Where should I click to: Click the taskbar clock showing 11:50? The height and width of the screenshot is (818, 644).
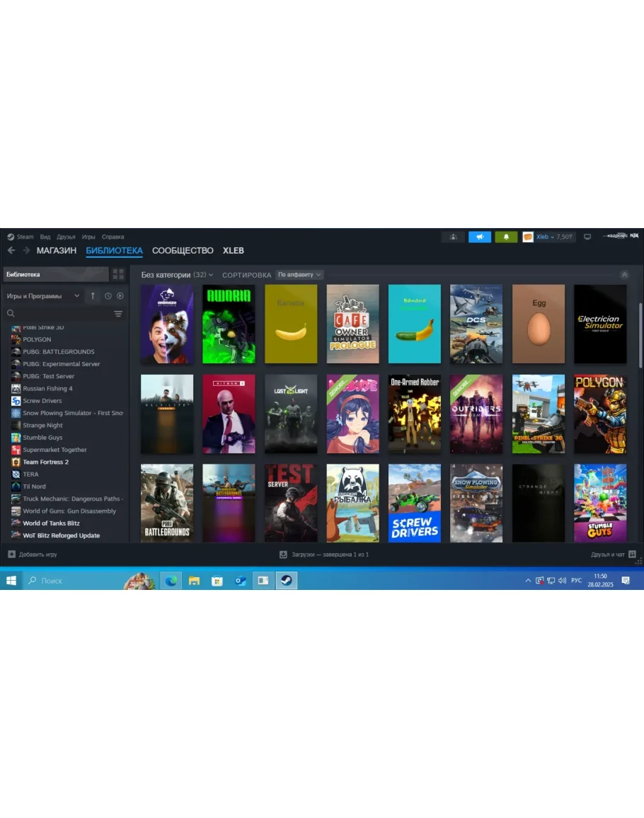point(600,580)
